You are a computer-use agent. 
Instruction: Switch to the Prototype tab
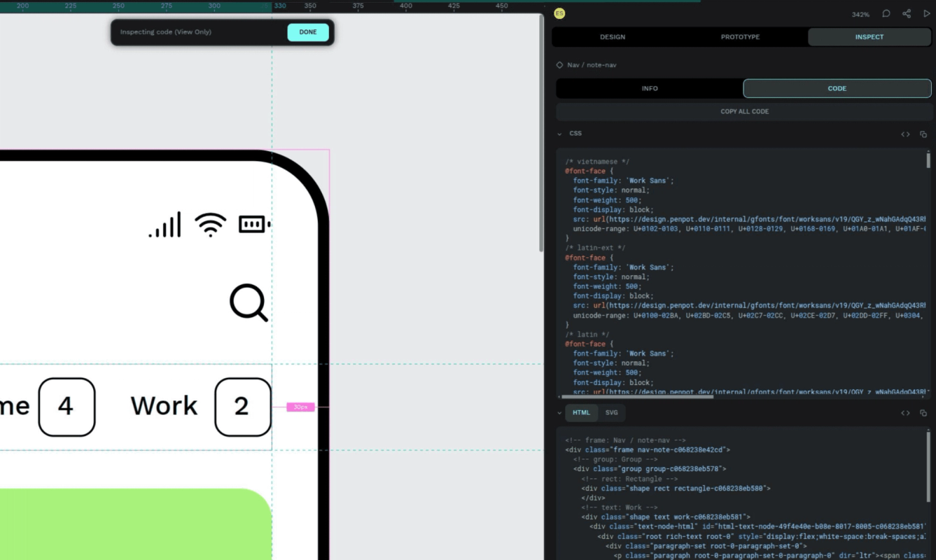tap(740, 37)
